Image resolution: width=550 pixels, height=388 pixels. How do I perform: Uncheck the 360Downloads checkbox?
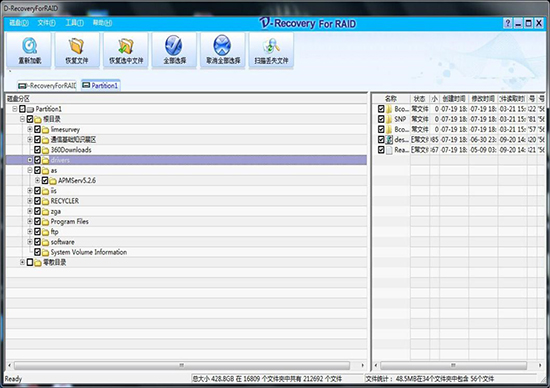click(x=38, y=150)
